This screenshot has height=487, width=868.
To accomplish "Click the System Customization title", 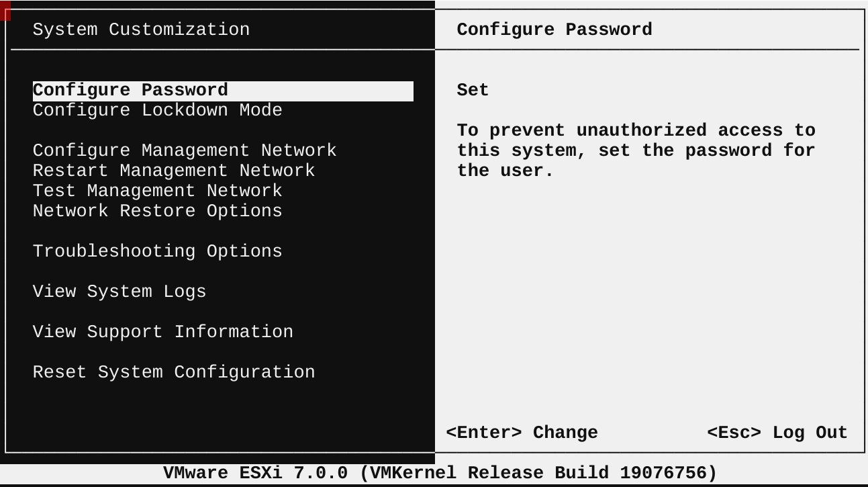I will 141,30.
